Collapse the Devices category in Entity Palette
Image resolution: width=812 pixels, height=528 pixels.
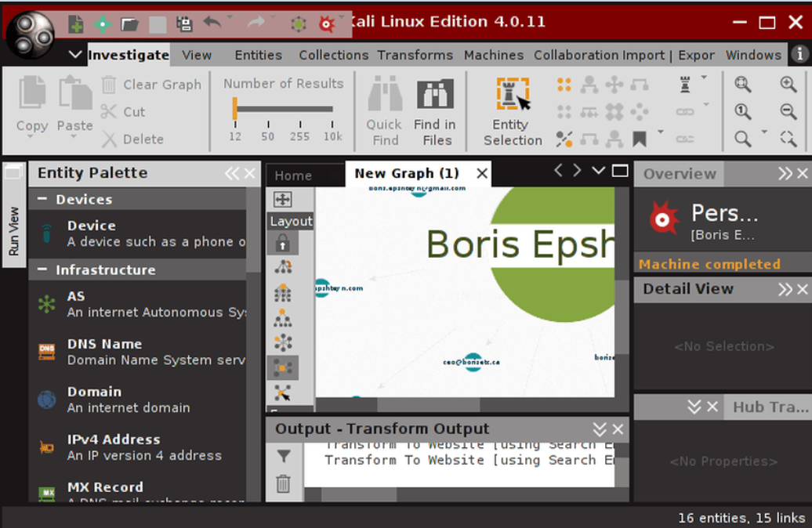42,199
